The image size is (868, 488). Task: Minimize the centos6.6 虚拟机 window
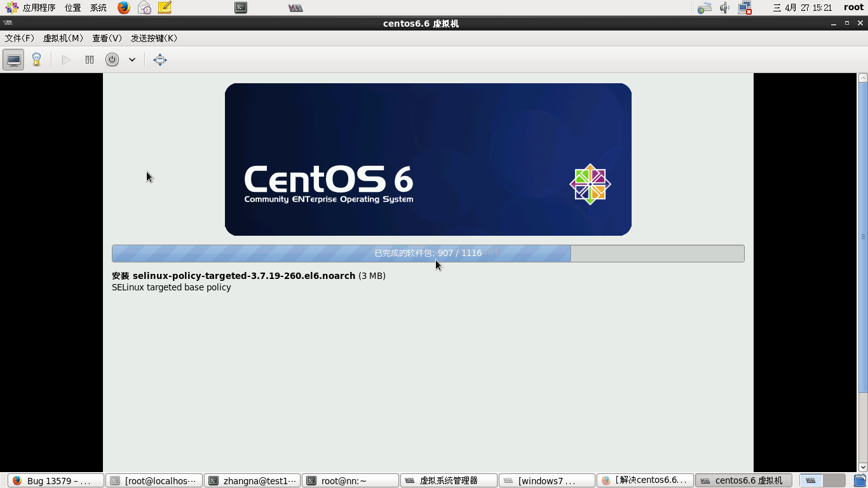pyautogui.click(x=834, y=24)
